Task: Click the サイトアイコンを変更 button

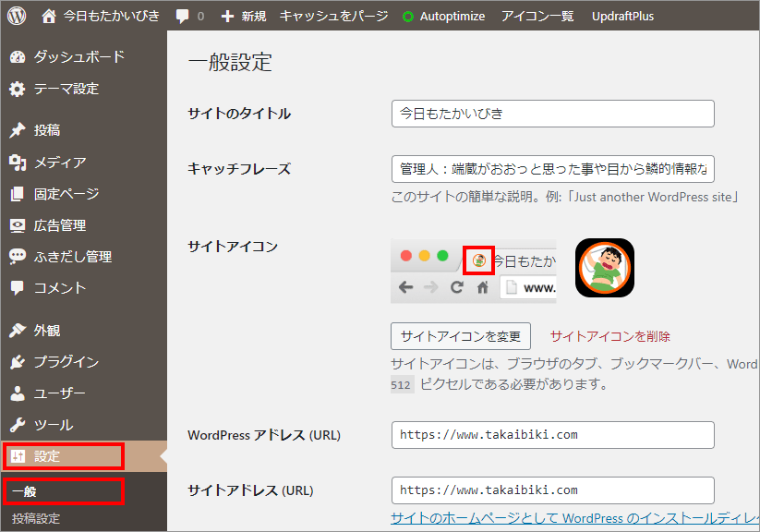Action: click(x=461, y=336)
